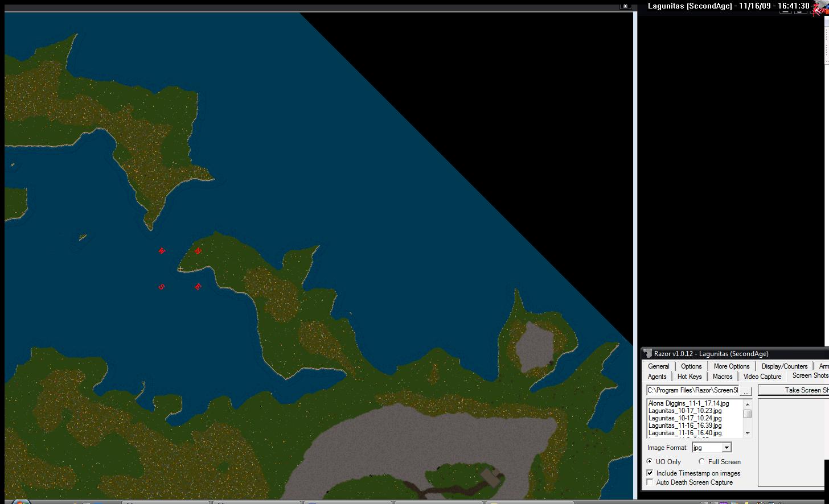
Task: Select Lagunitas_11-16_16.39.jpg in file list
Action: [684, 425]
